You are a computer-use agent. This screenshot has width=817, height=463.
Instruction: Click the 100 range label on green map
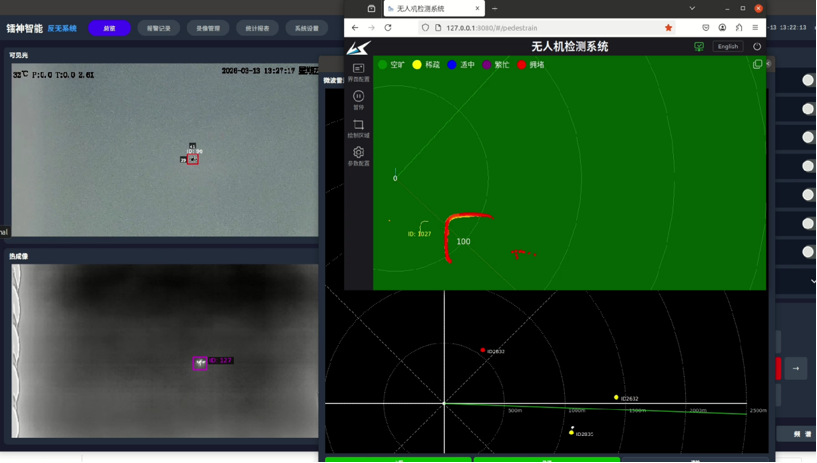coord(463,242)
